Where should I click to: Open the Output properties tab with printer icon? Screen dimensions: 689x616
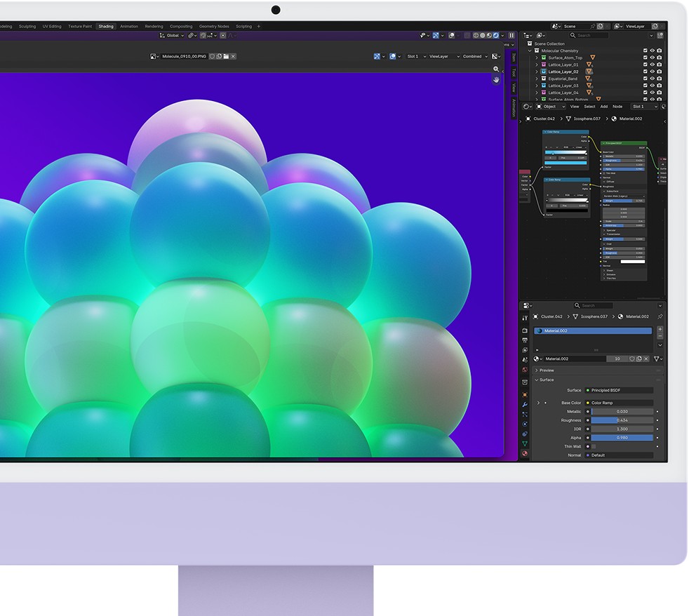pos(525,340)
